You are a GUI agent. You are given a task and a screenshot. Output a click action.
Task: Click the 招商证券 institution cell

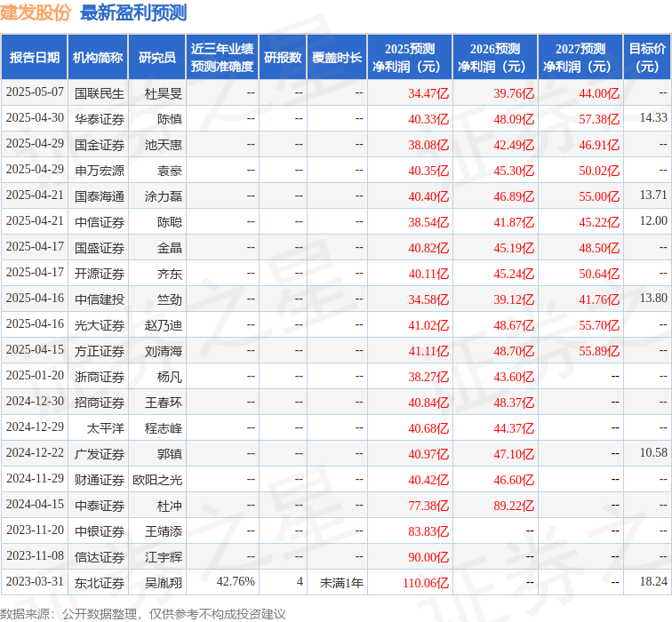pyautogui.click(x=100, y=403)
